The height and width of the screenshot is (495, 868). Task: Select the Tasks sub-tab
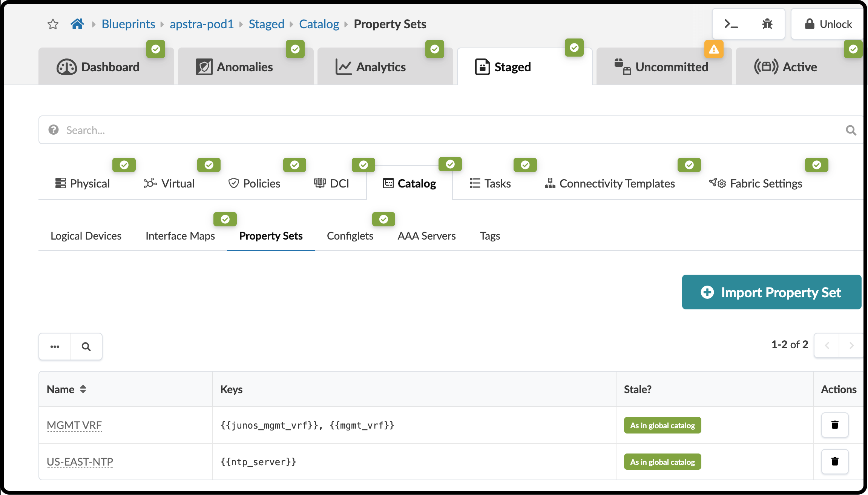490,183
